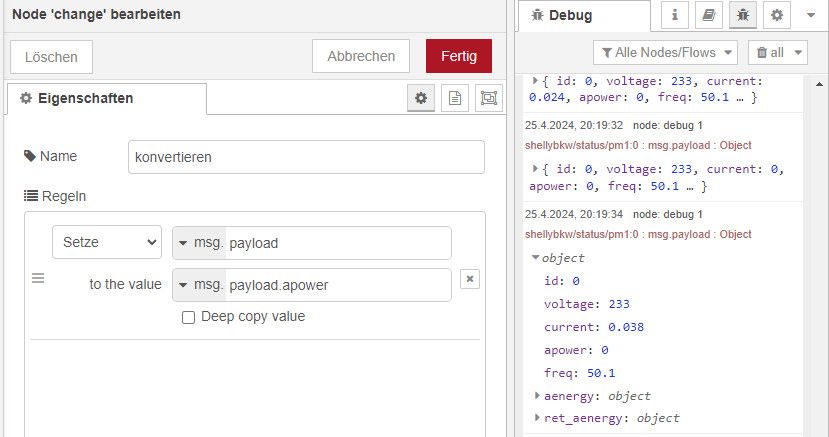Open the 20:19:32 'node: debug 1' link

pos(668,126)
